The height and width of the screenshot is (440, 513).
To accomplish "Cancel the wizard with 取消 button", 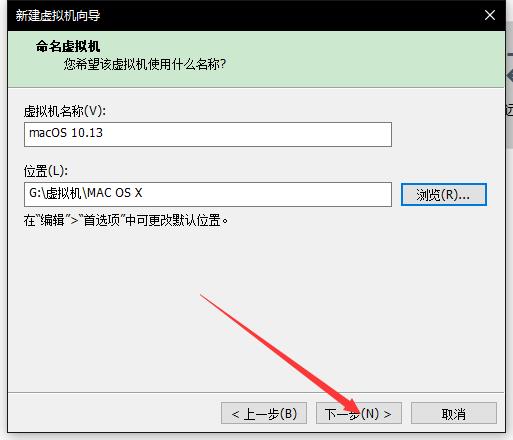I will (454, 413).
